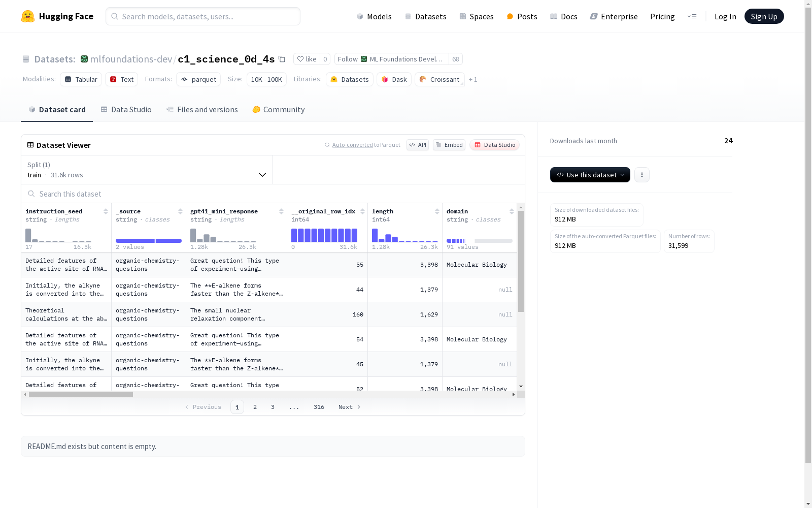Sort the domain column
This screenshot has height=508, width=812.
pos(512,211)
